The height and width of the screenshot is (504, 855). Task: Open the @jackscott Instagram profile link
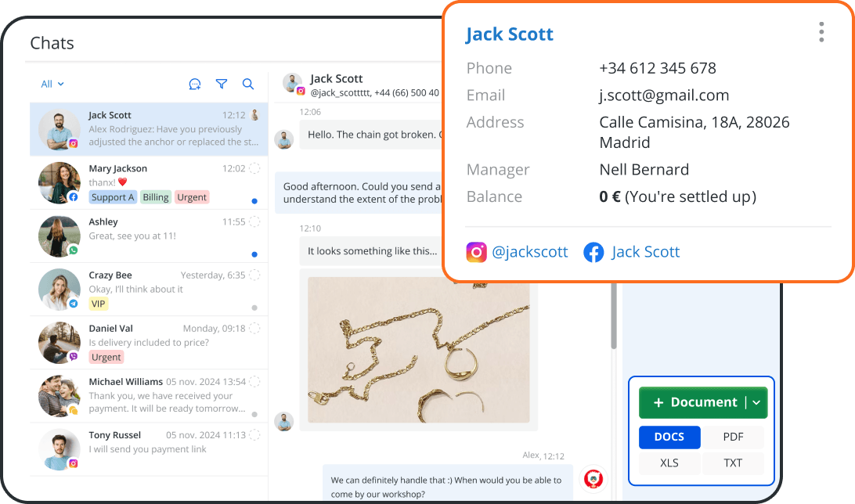(530, 251)
